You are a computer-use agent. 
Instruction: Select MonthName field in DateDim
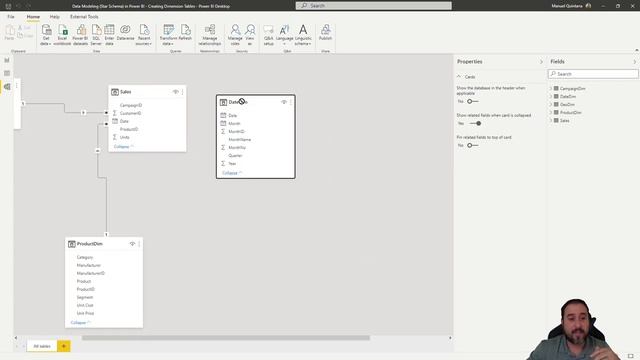(x=240, y=140)
